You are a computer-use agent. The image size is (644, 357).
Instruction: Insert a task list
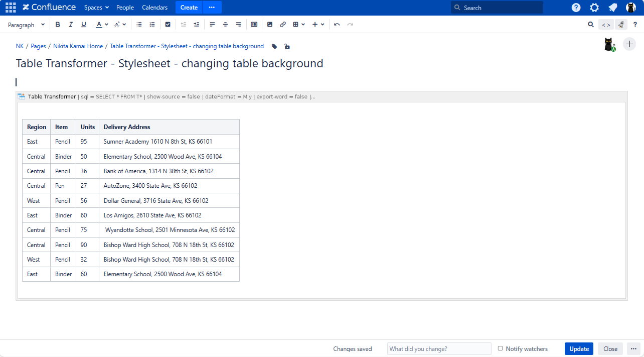coord(168,25)
